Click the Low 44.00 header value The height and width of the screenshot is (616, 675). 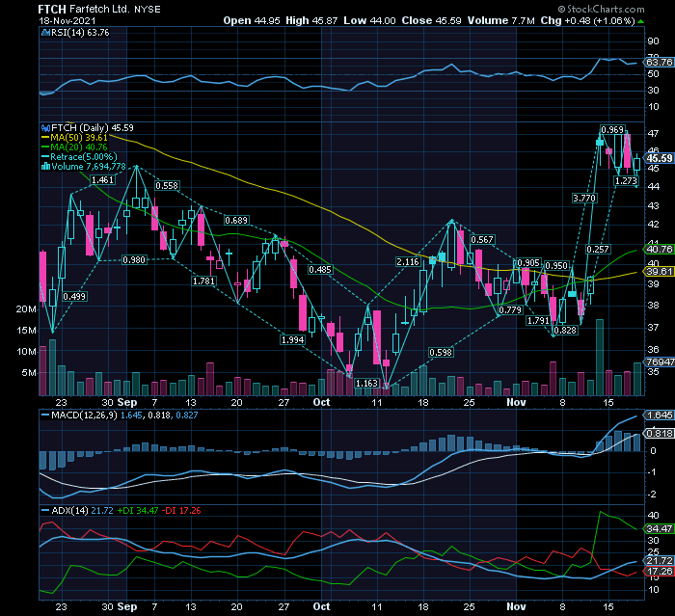[x=369, y=20]
